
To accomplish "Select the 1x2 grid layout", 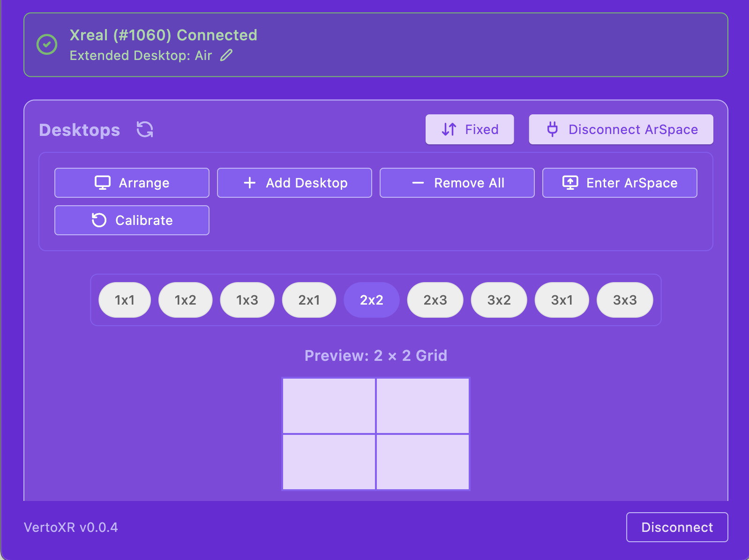I will (x=186, y=300).
